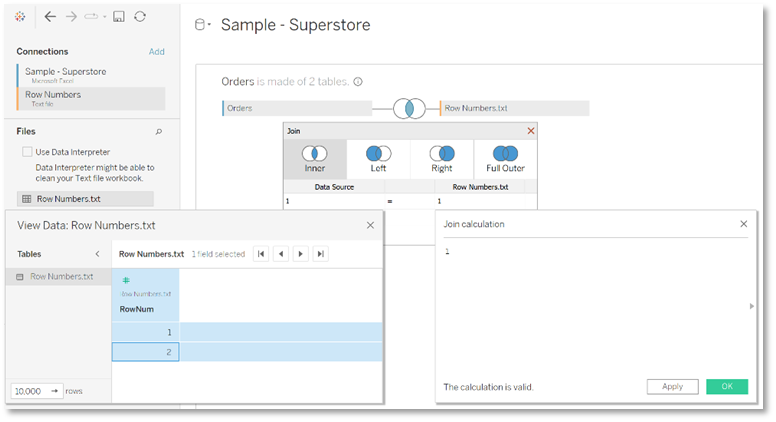Jump to last field in View Data

(320, 254)
